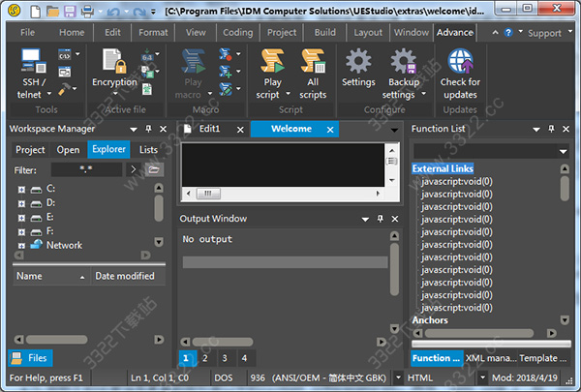
Task: Close the Welcome tab
Action: tap(330, 130)
